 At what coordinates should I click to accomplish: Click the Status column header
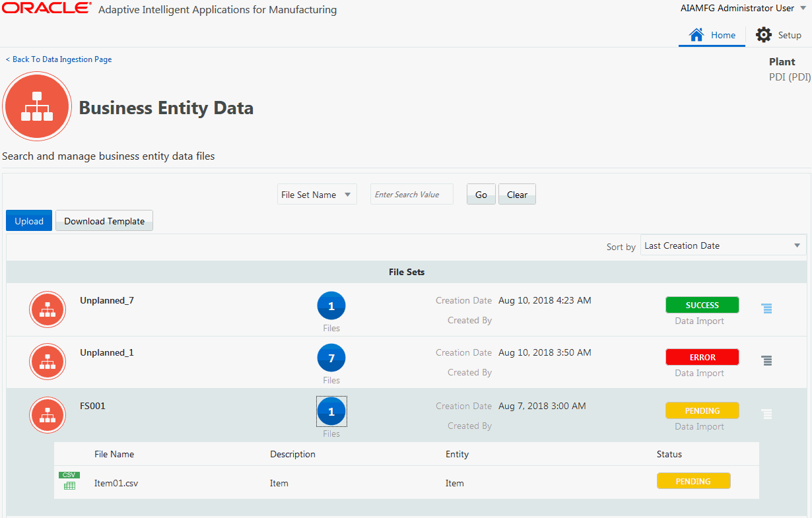tap(669, 454)
